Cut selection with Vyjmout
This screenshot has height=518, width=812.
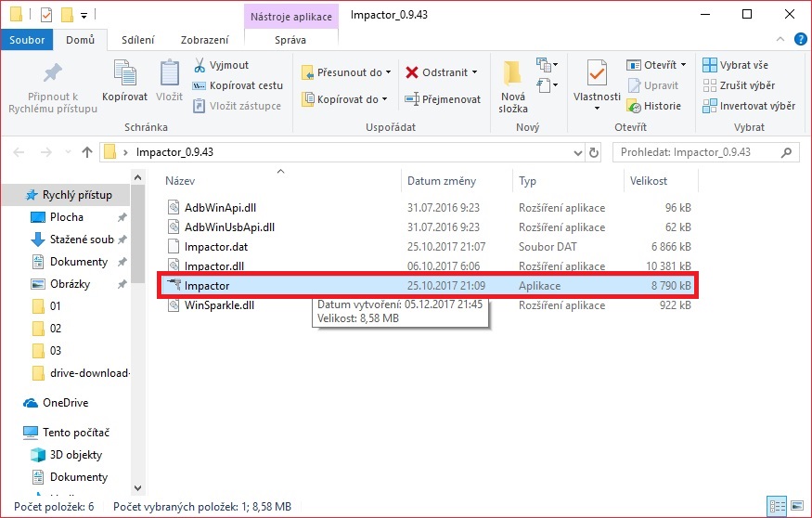221,65
